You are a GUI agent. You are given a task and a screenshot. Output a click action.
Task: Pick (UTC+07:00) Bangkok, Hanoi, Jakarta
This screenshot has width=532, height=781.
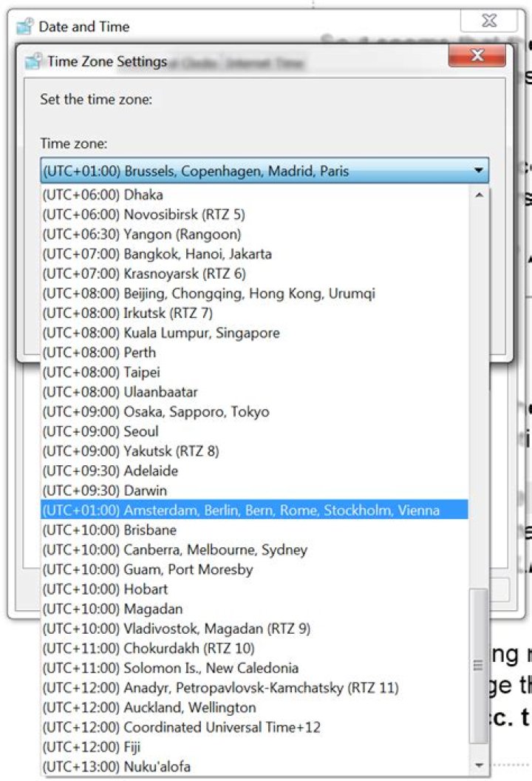point(254,254)
